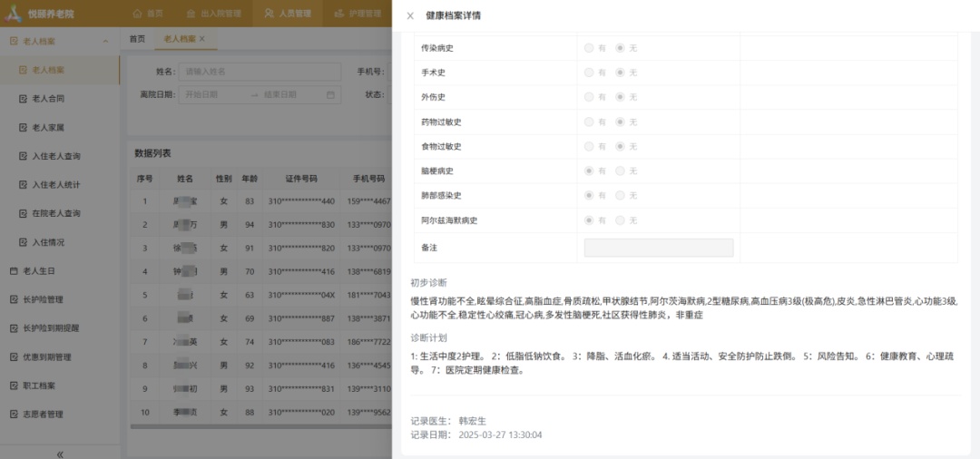Open 入住老人查询 in the sidebar
Screen dimensions: 980x459
(56, 156)
